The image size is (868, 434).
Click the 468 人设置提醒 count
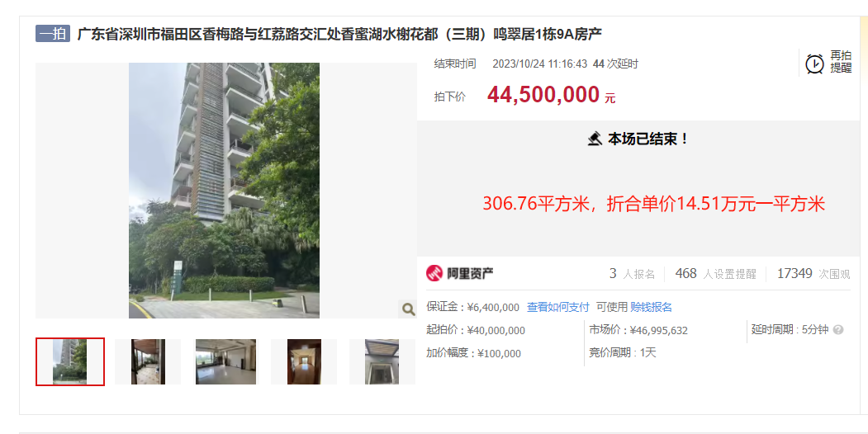pos(716,274)
